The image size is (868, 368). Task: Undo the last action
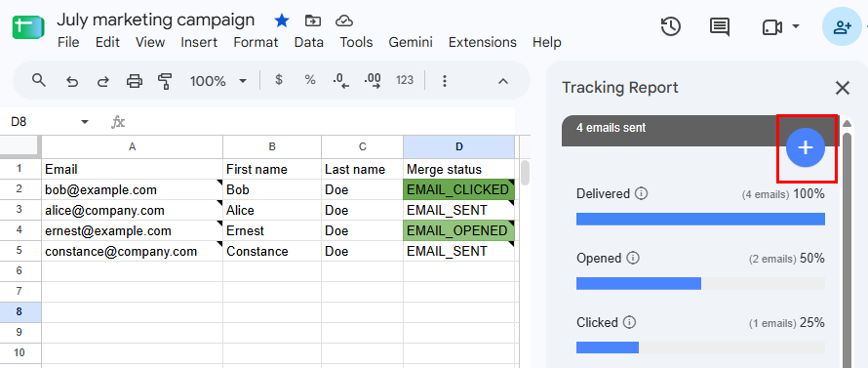72,81
